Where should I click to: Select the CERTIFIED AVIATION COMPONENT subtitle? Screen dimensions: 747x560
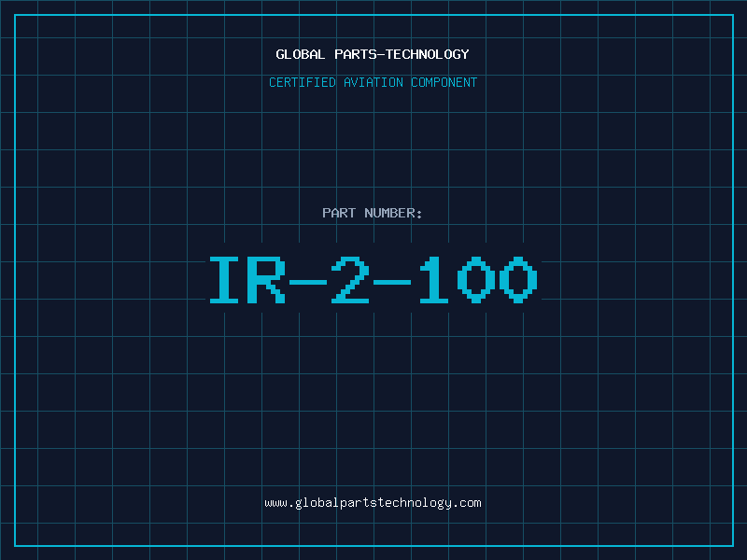[373, 82]
